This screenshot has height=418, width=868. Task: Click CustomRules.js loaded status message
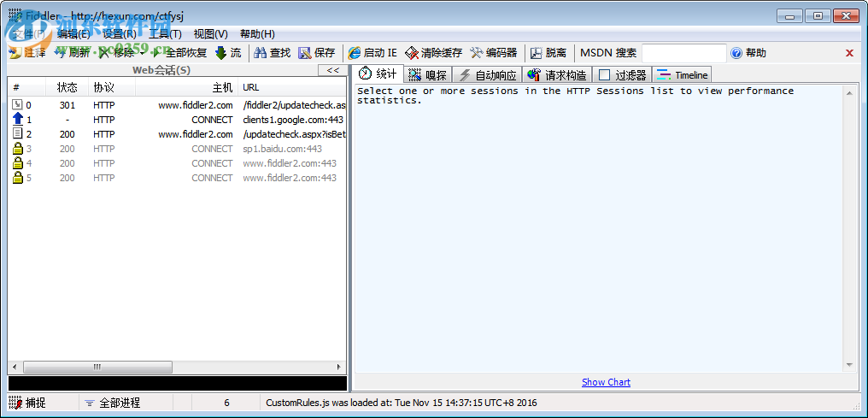[402, 403]
